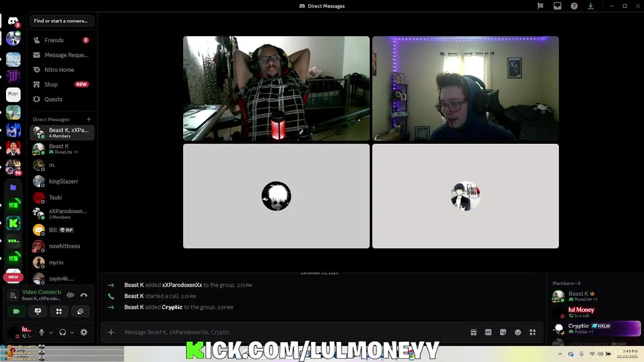
Task: Click Beast K in started a call message
Action: click(x=134, y=296)
